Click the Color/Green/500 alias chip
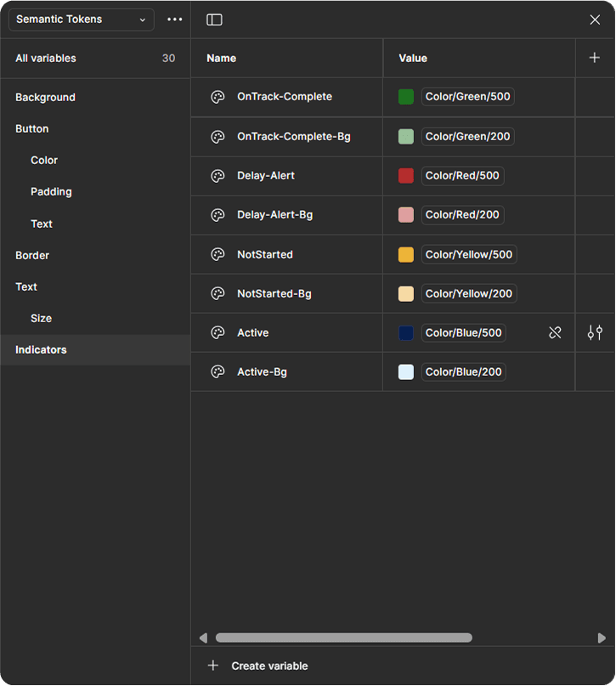 (x=468, y=97)
